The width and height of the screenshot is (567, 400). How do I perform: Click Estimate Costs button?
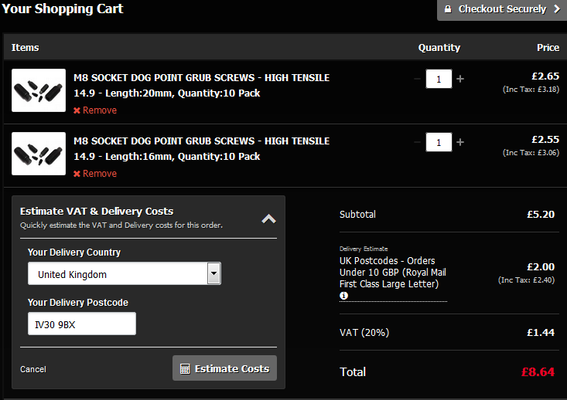(225, 368)
